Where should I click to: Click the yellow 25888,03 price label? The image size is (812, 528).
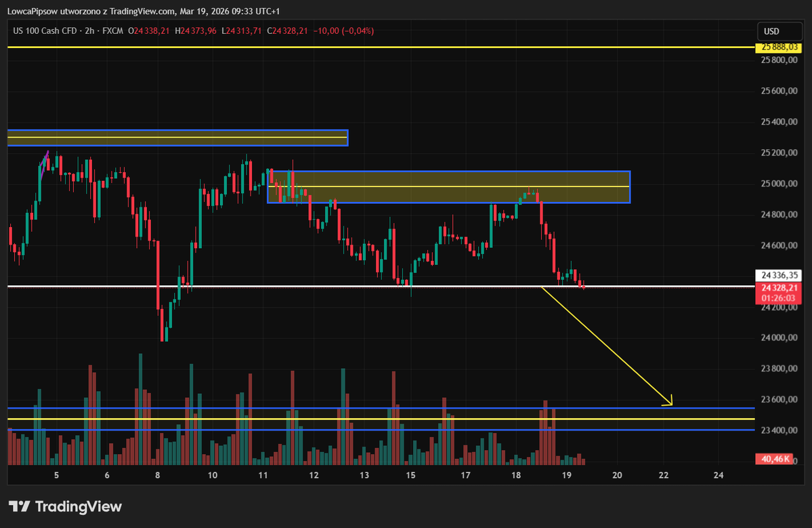(778, 47)
